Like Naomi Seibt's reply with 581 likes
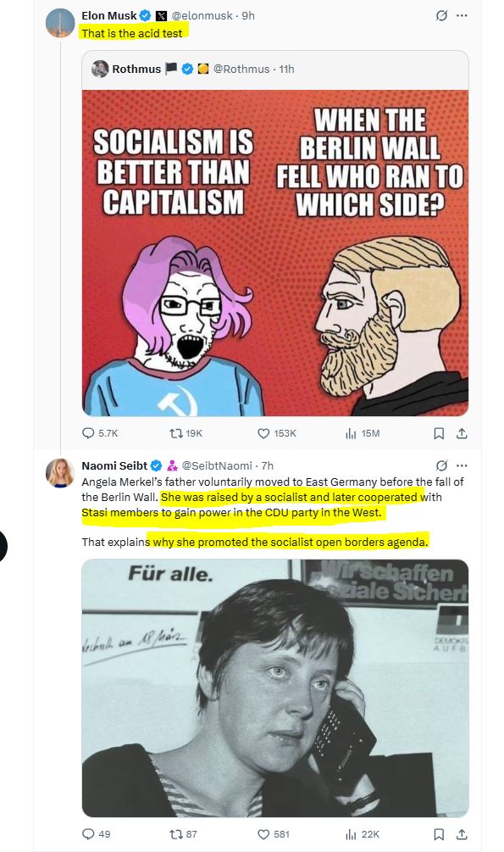Viewport: 504px width, 852px height. pyautogui.click(x=274, y=834)
